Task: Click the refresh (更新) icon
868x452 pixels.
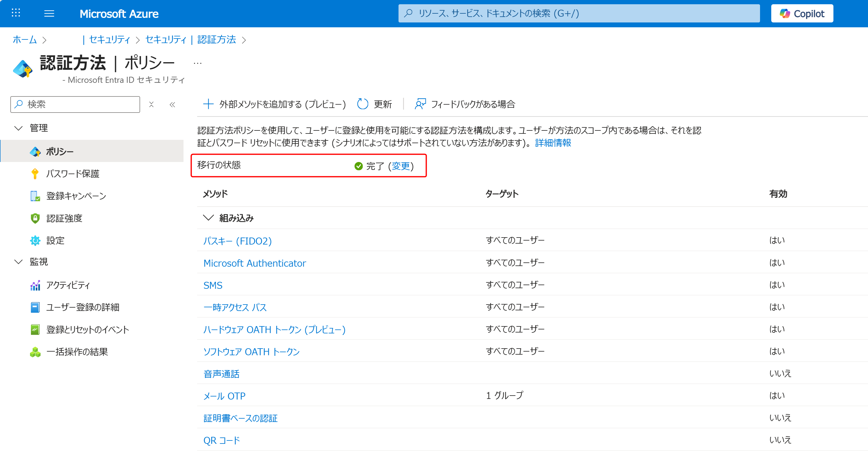Action: point(362,104)
